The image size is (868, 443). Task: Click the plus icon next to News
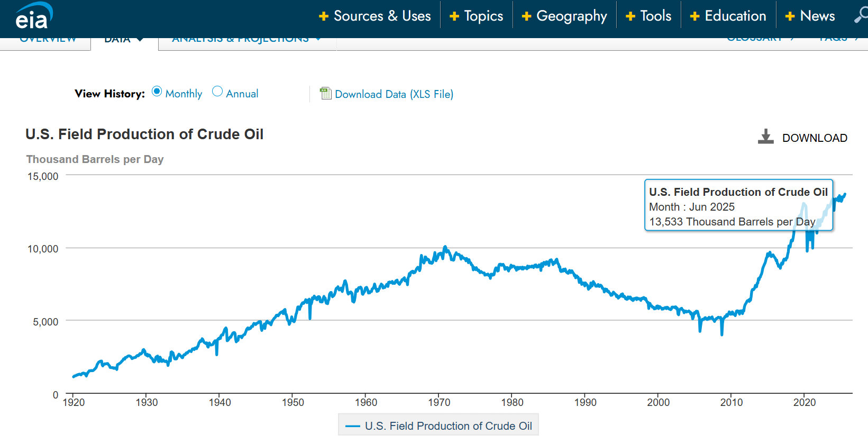790,16
